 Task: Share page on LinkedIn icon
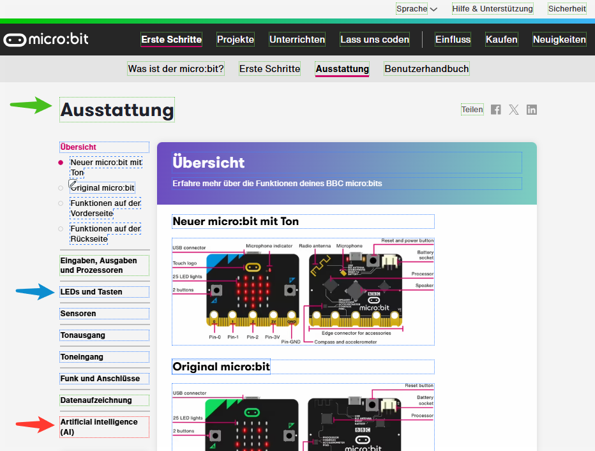(x=532, y=110)
